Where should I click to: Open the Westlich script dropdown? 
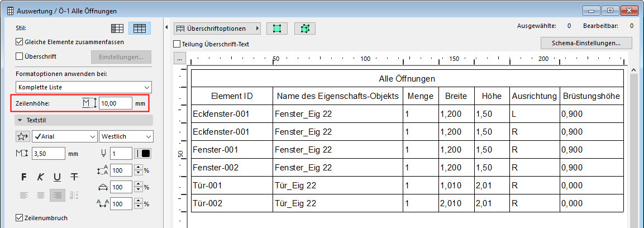[126, 137]
